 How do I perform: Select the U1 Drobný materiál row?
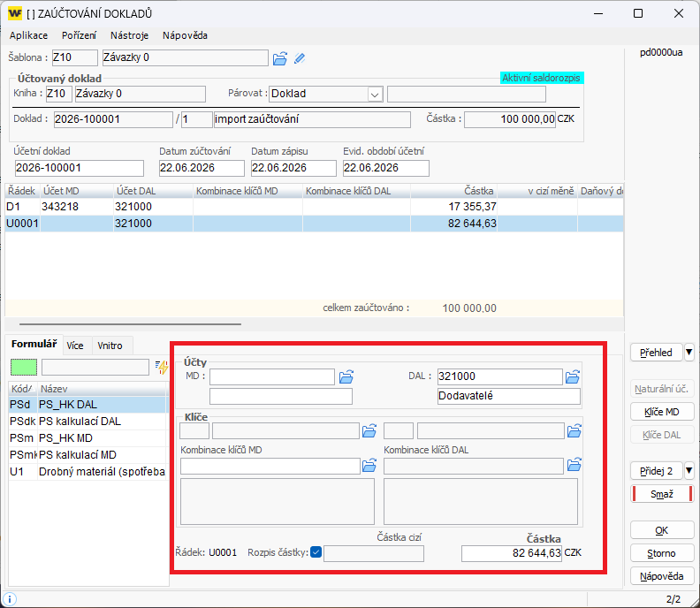[87, 471]
